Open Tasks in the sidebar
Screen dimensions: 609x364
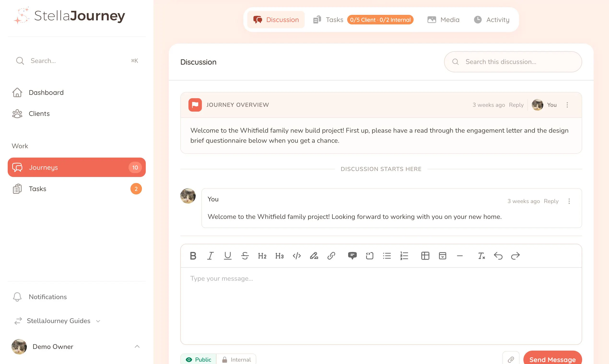(x=77, y=189)
